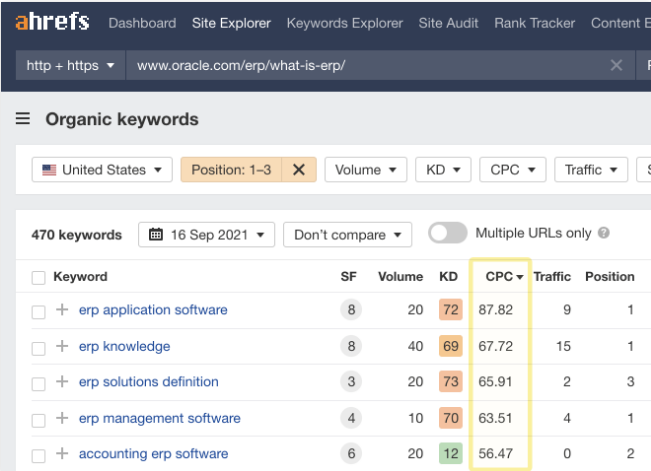Sort by the Position column header

tap(609, 277)
